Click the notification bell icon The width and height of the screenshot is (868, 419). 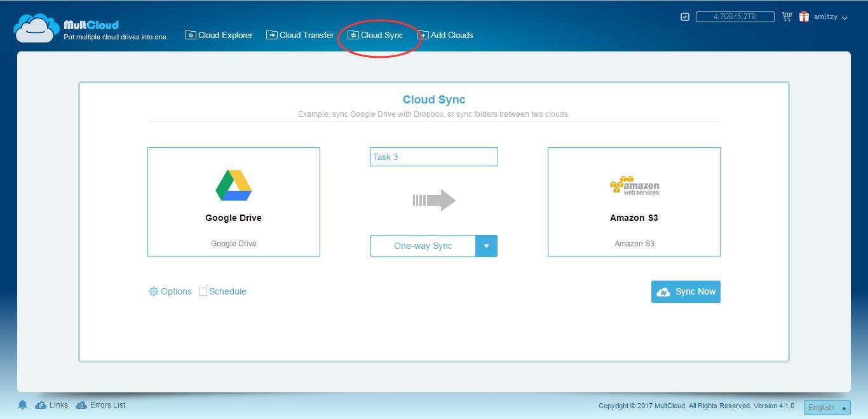point(22,405)
